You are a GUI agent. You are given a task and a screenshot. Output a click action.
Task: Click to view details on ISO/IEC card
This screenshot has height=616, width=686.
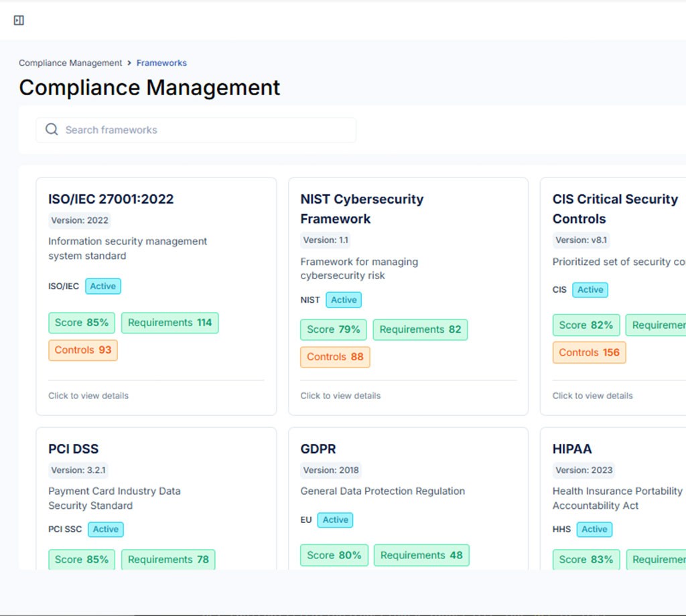coord(88,396)
